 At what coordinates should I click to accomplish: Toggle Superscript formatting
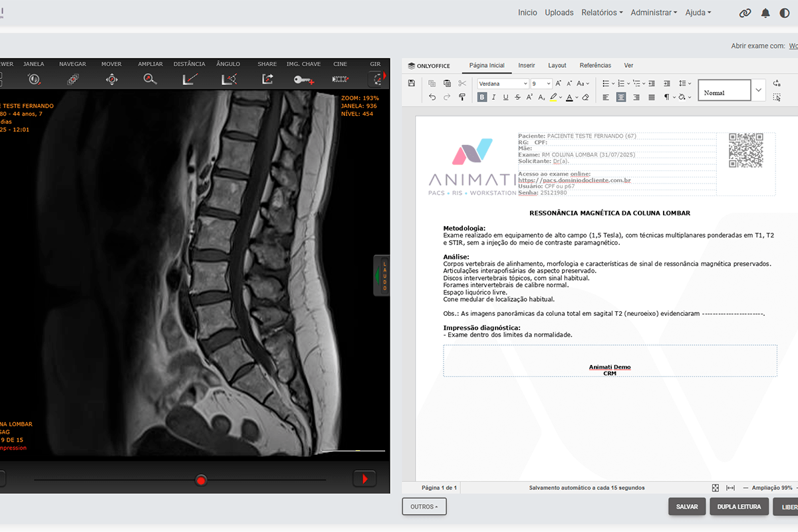(529, 97)
